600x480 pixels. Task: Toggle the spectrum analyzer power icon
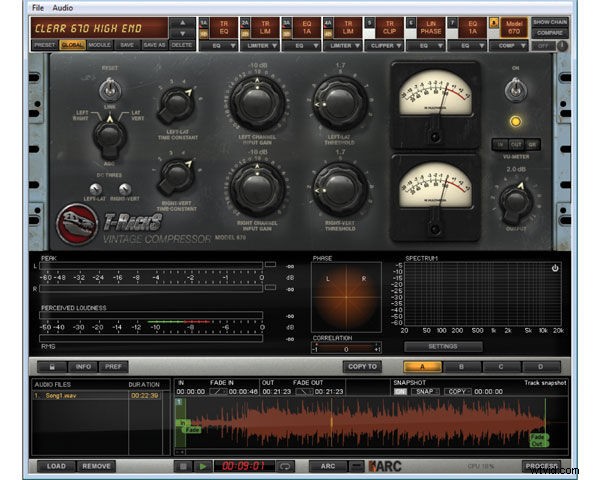[x=555, y=268]
